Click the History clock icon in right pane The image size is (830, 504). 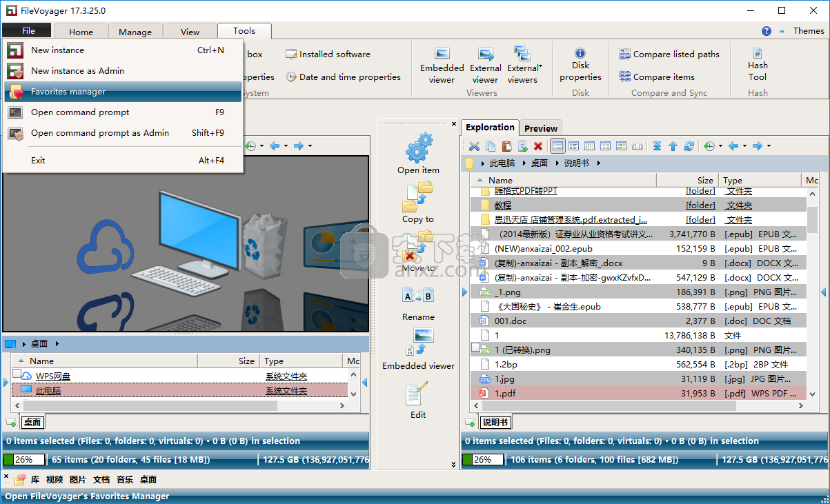point(709,146)
